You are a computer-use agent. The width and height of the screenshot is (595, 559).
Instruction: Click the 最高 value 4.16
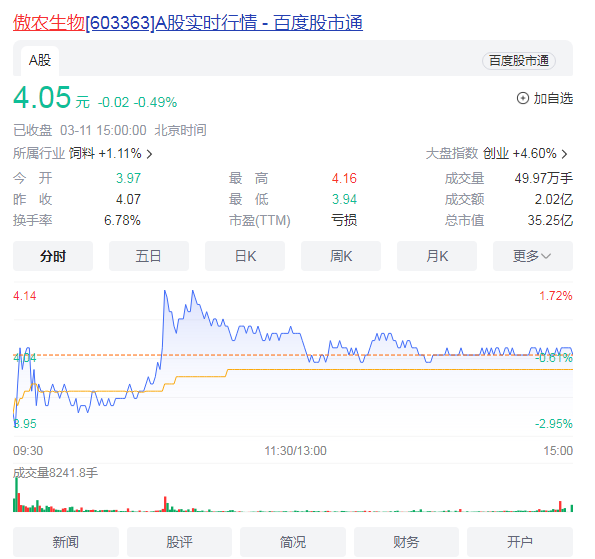(x=344, y=178)
